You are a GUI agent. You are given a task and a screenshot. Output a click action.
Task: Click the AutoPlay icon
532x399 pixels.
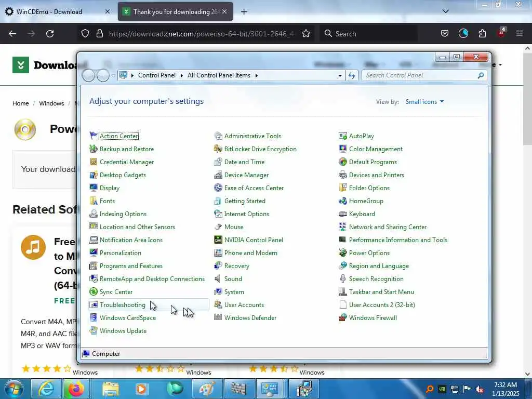(x=343, y=136)
